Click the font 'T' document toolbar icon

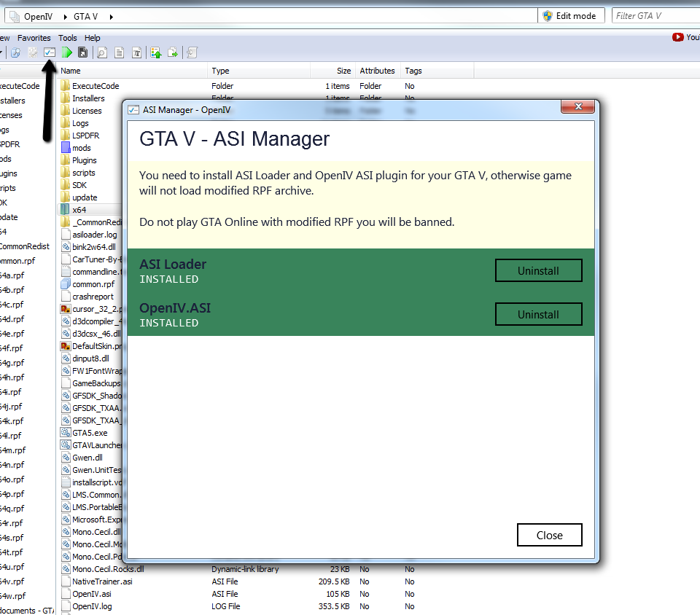tap(136, 52)
